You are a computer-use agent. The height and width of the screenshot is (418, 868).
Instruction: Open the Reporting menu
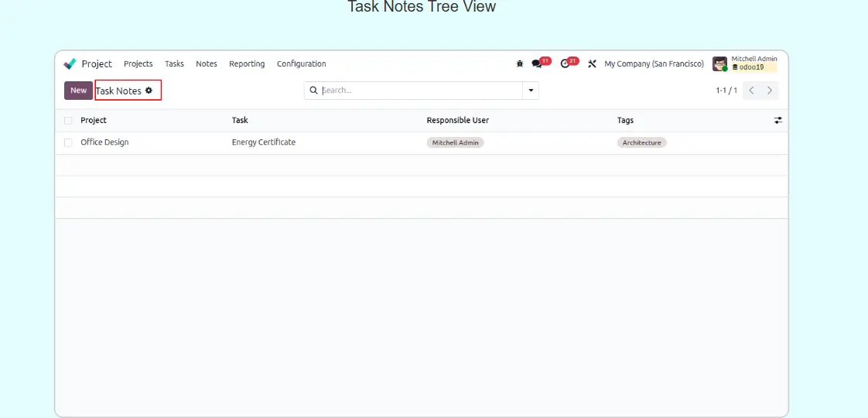(x=247, y=64)
